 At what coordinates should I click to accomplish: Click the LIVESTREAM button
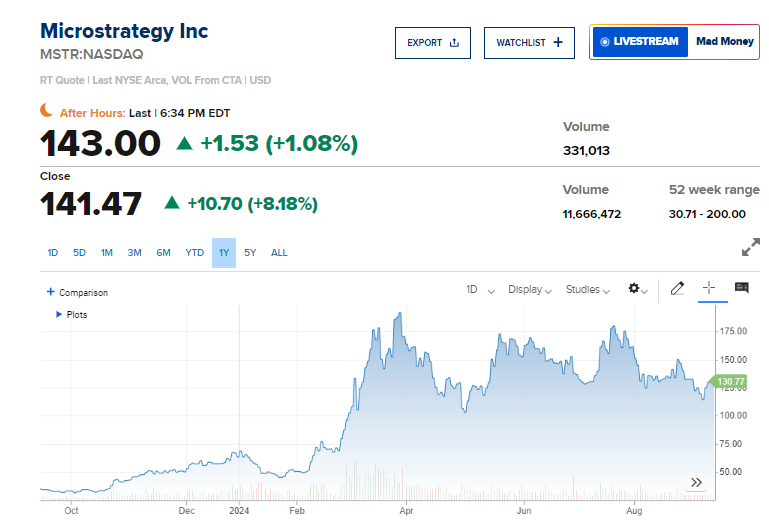coord(638,42)
